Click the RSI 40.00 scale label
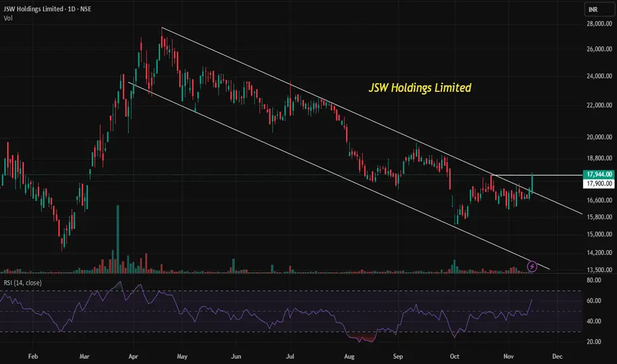The image size is (617, 364). [x=594, y=321]
